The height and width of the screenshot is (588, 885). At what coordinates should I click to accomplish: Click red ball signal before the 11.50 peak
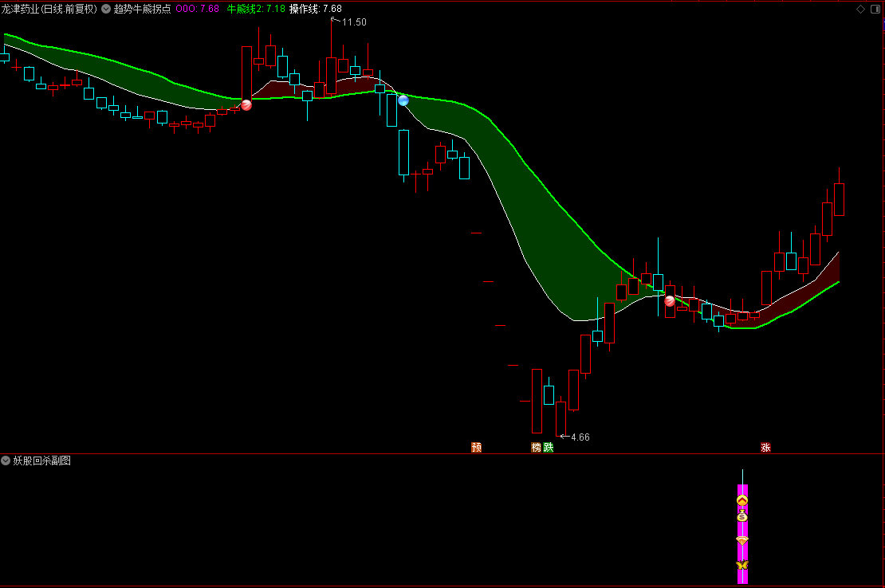tap(246, 105)
